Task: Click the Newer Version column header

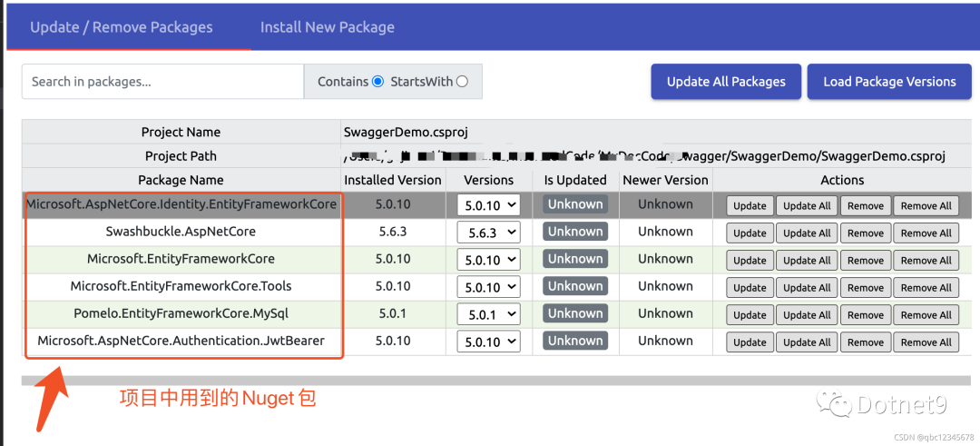Action: tap(666, 180)
